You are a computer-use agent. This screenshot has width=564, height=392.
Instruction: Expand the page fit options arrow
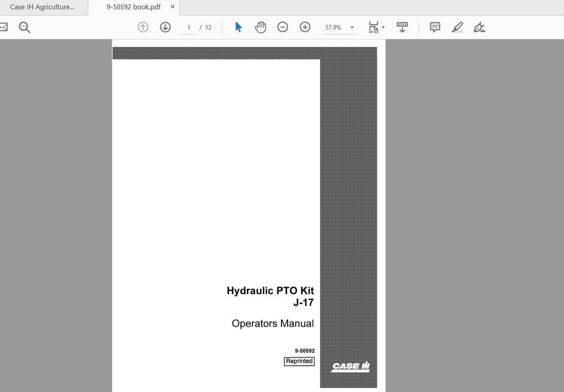[x=383, y=27]
